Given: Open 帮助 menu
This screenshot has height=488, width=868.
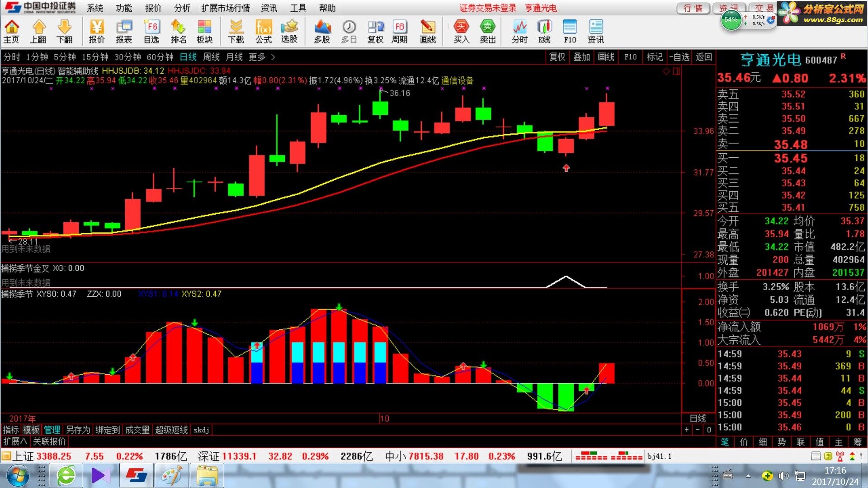Looking at the screenshot, I should [327, 8].
